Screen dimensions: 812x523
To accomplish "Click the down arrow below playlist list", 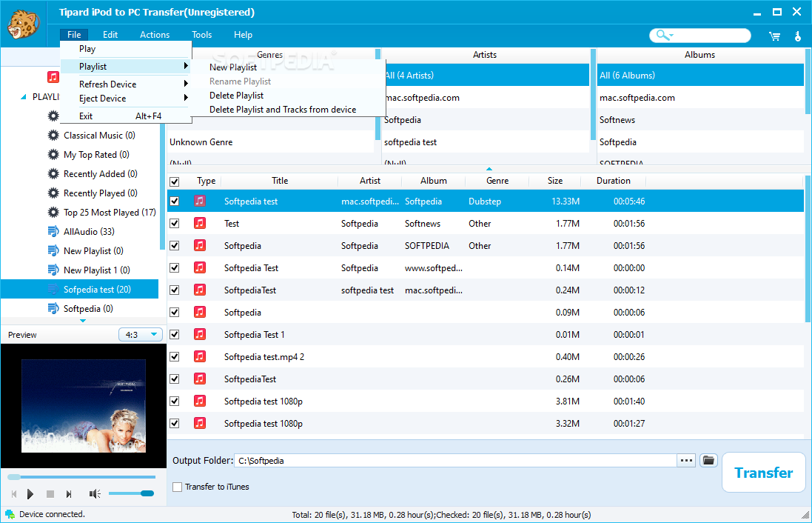I will (x=83, y=321).
